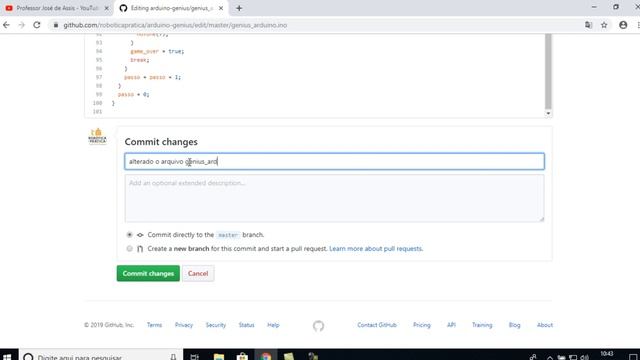Cancel the commit with Cancel button

pos(198,273)
